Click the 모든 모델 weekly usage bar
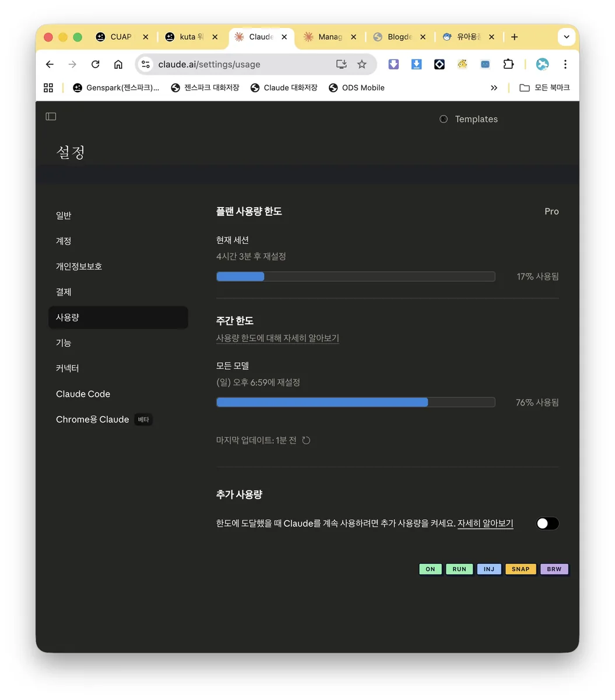 point(356,402)
